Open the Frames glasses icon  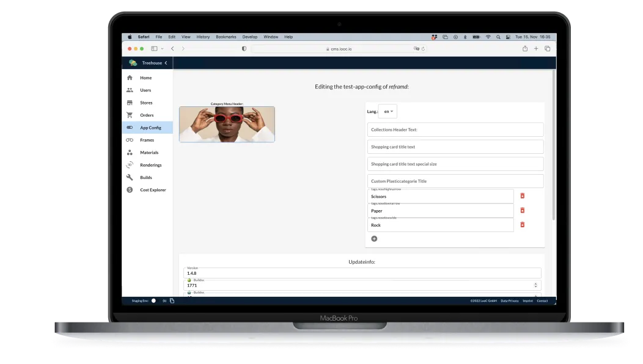coord(130,140)
